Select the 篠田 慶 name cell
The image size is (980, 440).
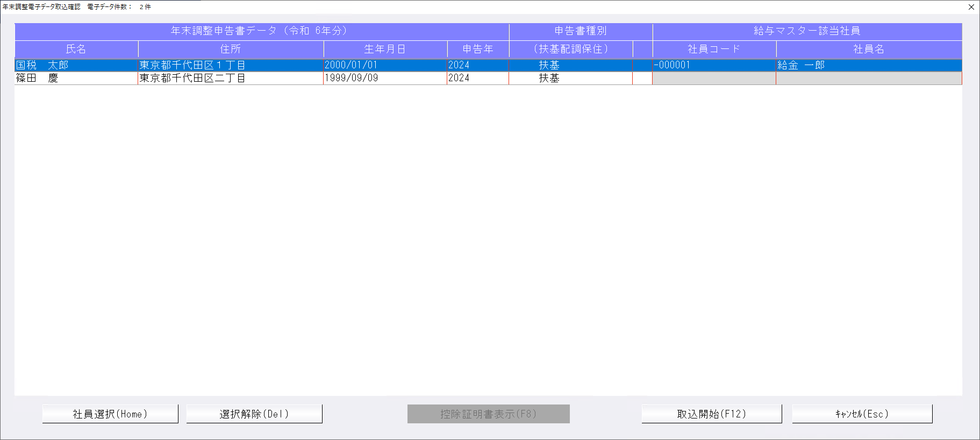click(76, 78)
